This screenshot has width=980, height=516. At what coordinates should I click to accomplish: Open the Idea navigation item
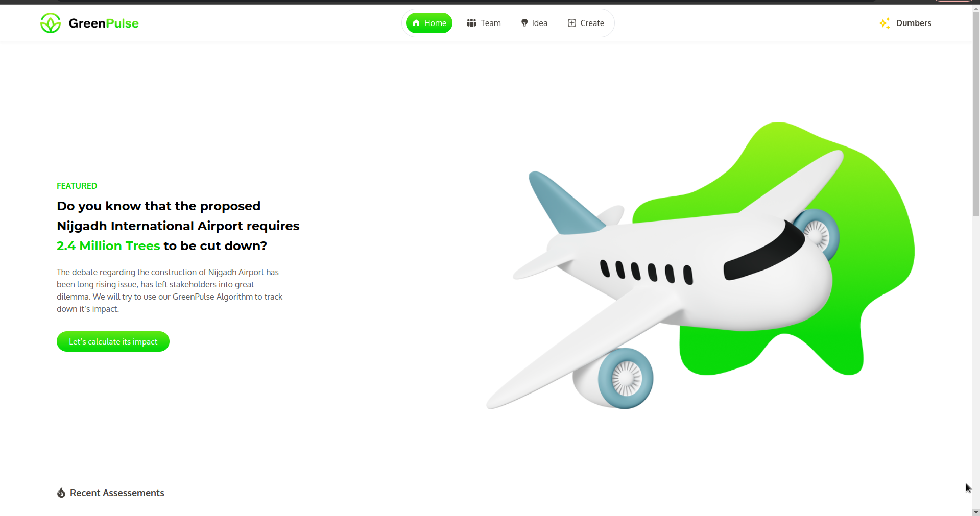(534, 23)
